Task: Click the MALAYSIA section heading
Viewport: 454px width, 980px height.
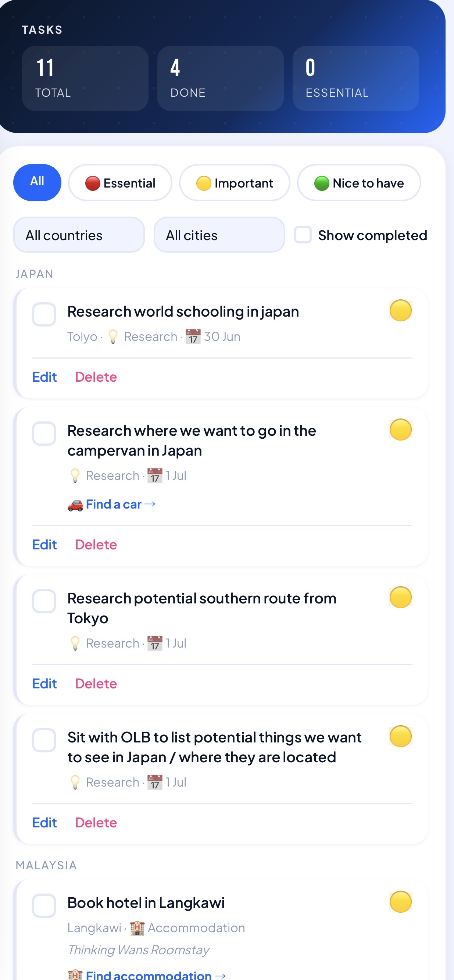Action: [x=46, y=865]
